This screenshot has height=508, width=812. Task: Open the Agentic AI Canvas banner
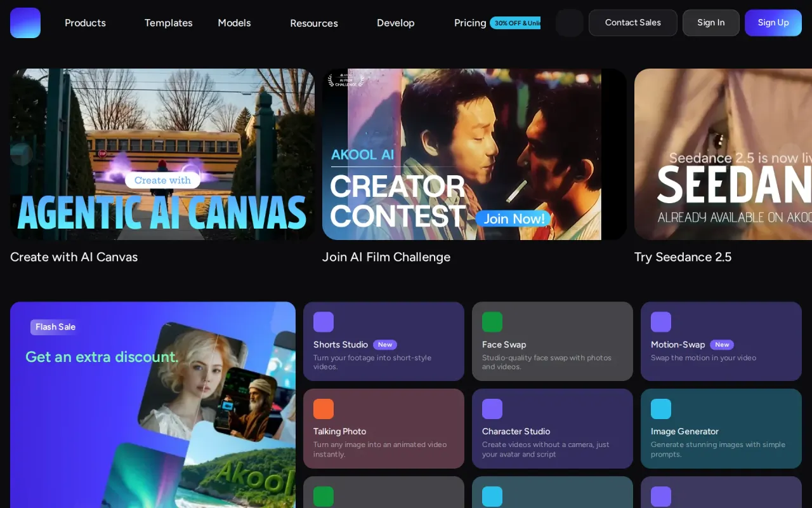click(162, 154)
